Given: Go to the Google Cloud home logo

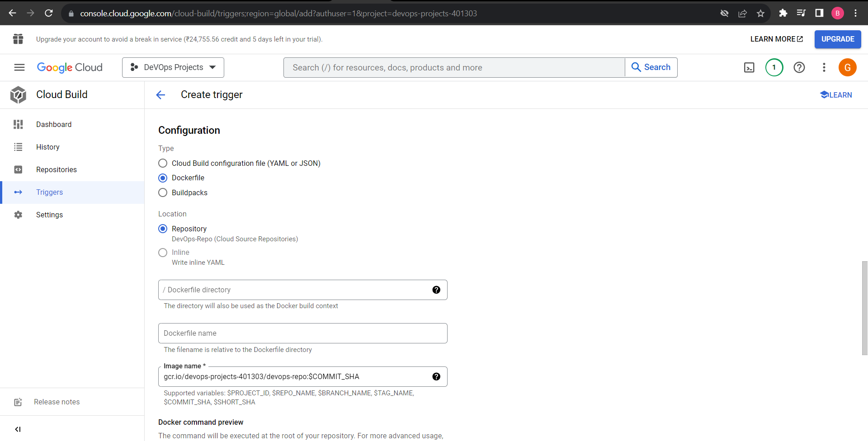Looking at the screenshot, I should pos(70,67).
